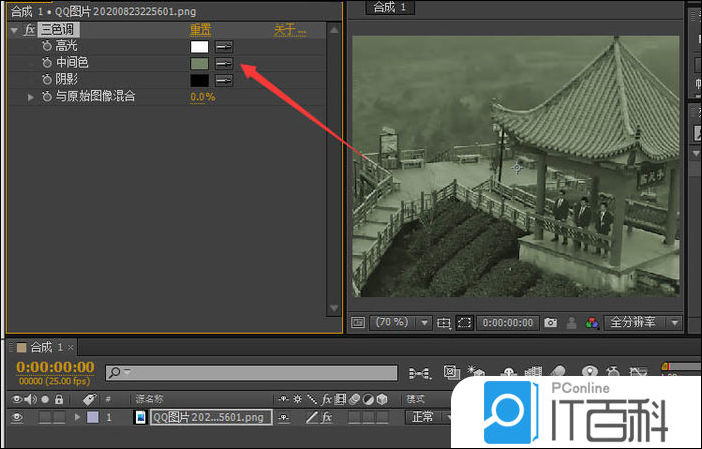Collapse the three-tone (三色调) effect group
This screenshot has width=702, height=449.
pos(13,30)
